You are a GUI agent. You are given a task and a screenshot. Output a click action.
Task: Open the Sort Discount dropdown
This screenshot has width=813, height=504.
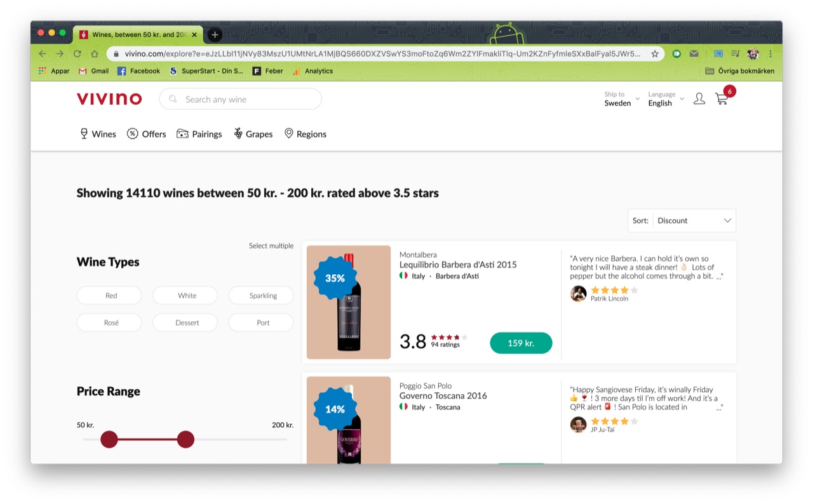click(682, 220)
